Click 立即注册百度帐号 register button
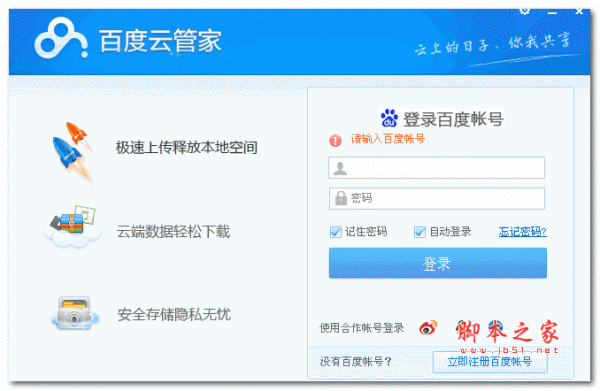600x391 pixels. click(x=490, y=362)
